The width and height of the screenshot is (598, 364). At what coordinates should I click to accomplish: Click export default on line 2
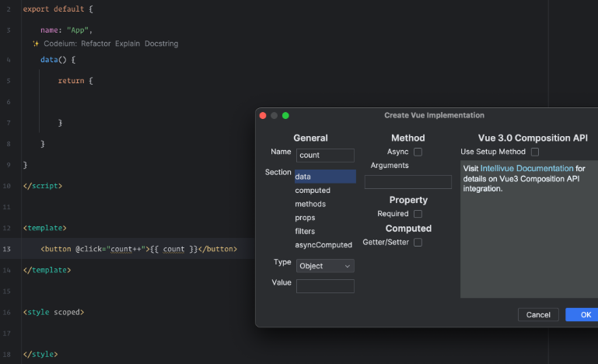(x=54, y=9)
